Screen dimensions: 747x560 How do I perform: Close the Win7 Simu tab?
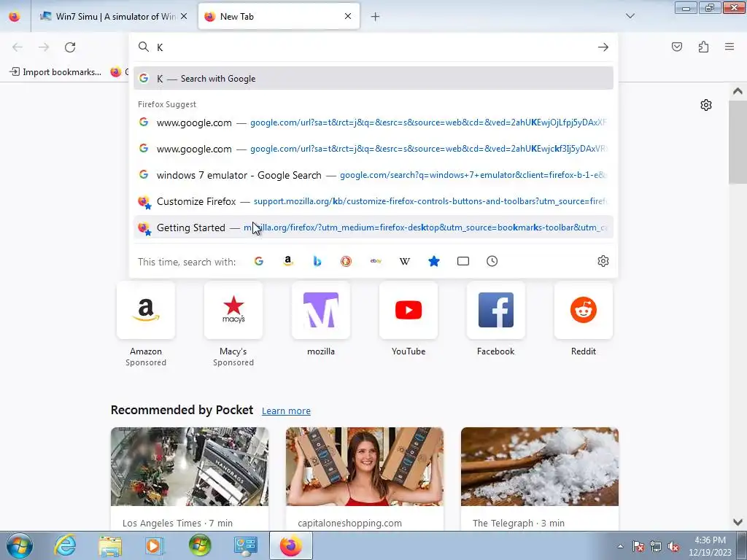tap(184, 16)
